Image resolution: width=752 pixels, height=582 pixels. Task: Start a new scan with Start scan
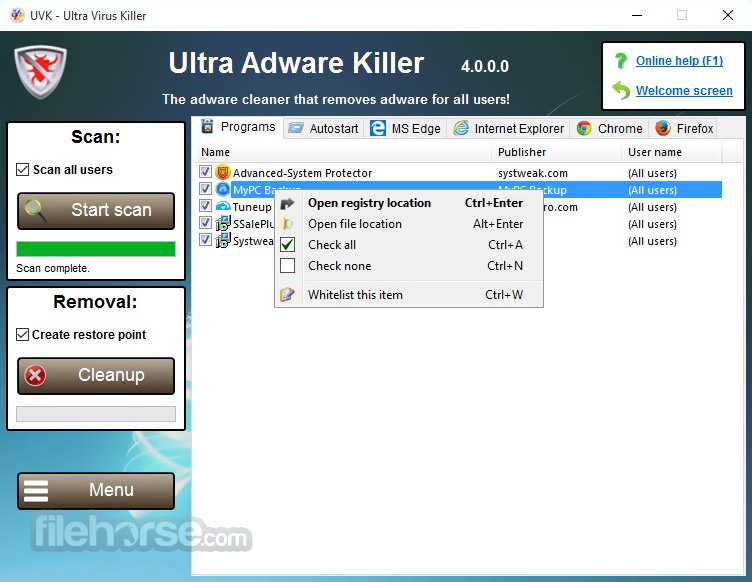point(96,211)
